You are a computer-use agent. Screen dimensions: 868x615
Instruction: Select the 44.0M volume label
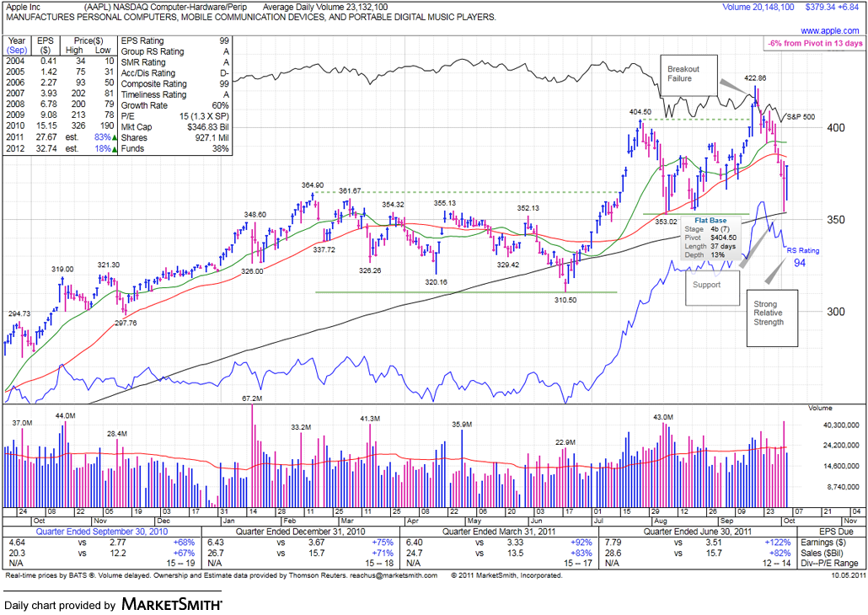[x=66, y=415]
